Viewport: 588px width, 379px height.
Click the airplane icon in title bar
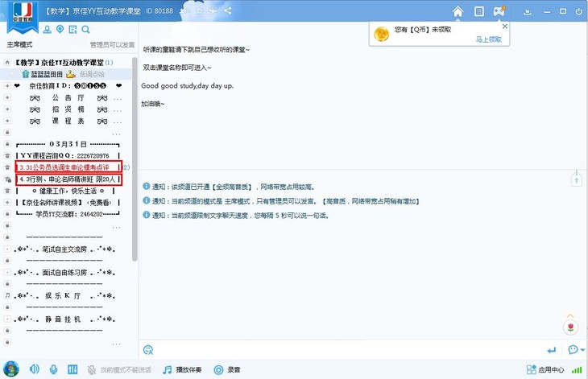213,10
